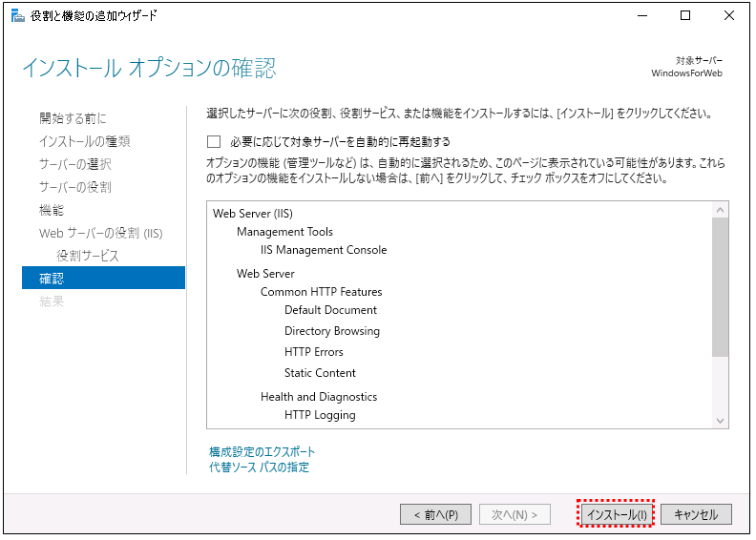
Task: Click Health and Diagnostics list entry
Action: coord(319,397)
